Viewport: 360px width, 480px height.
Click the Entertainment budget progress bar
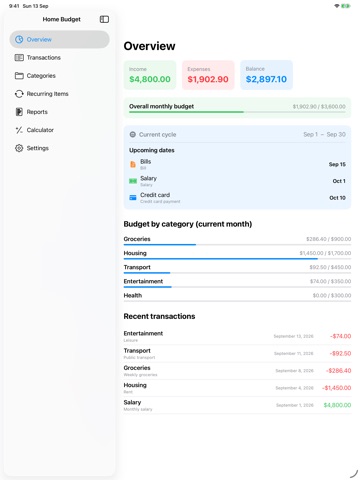[x=237, y=287]
